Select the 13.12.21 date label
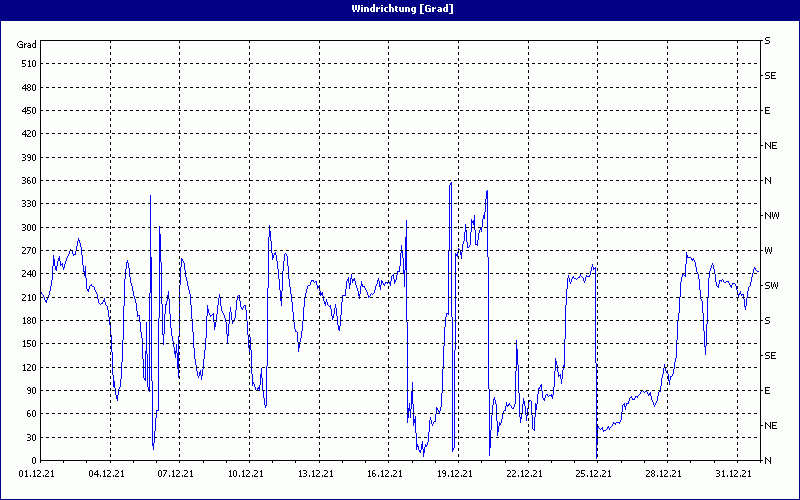Screen dimensions: 800x500 point(316,474)
